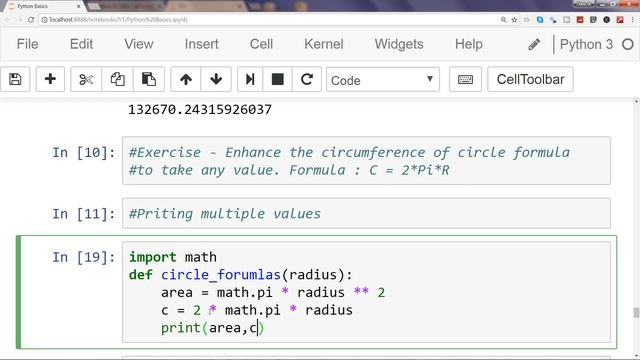The height and width of the screenshot is (360, 640).
Task: Click the 'In [11]:' prompt label
Action: 84,214
